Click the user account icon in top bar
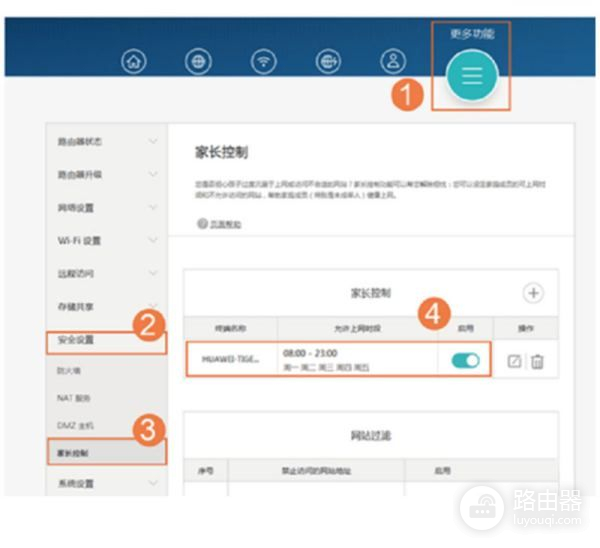The height and width of the screenshot is (548, 600). click(392, 61)
